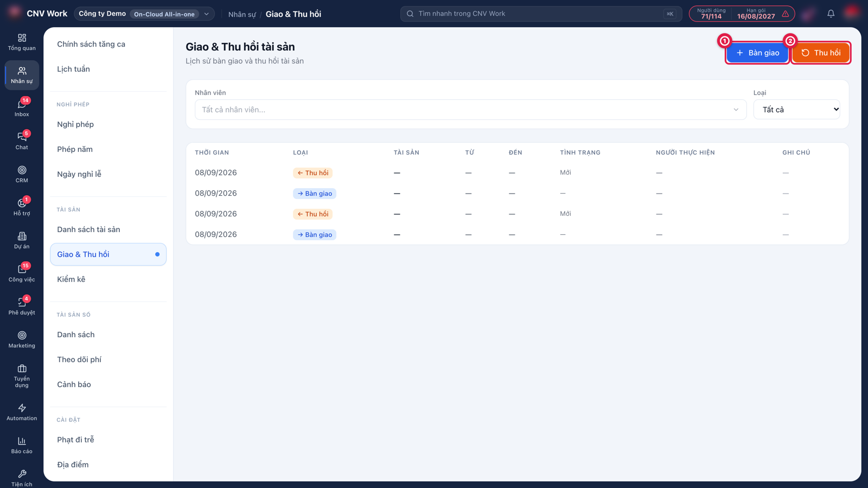Open Theo dõi phí menu item
The image size is (868, 488).
coord(79,359)
